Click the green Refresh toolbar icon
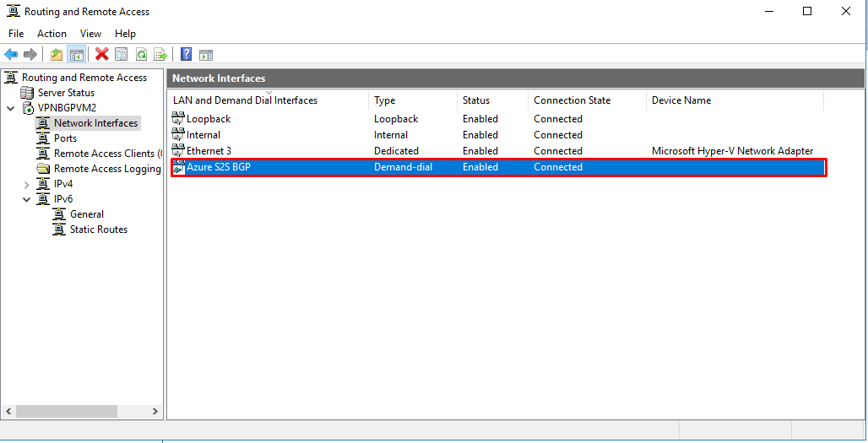The height and width of the screenshot is (443, 868). pos(141,55)
